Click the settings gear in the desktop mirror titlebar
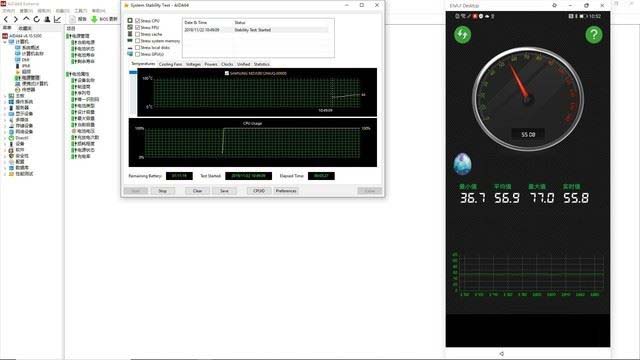This screenshot has height=360, width=640. (554, 5)
